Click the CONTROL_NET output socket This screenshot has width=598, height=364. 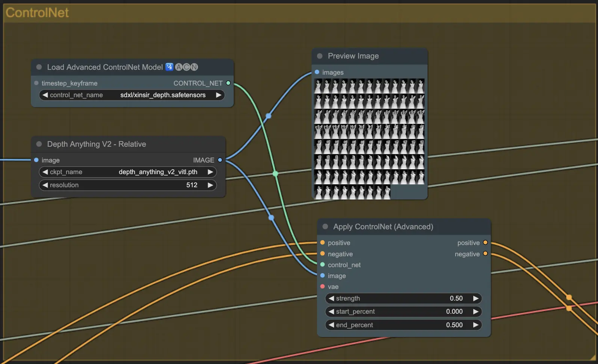pos(228,83)
